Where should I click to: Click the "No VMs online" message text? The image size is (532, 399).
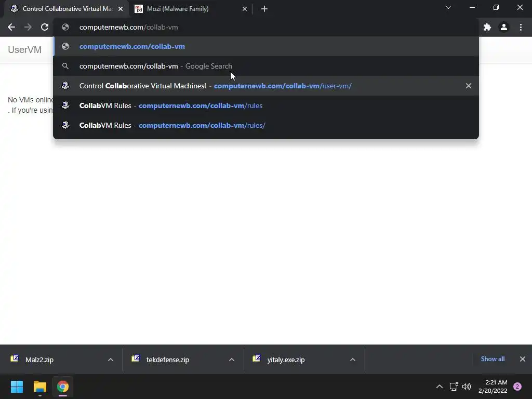click(31, 100)
